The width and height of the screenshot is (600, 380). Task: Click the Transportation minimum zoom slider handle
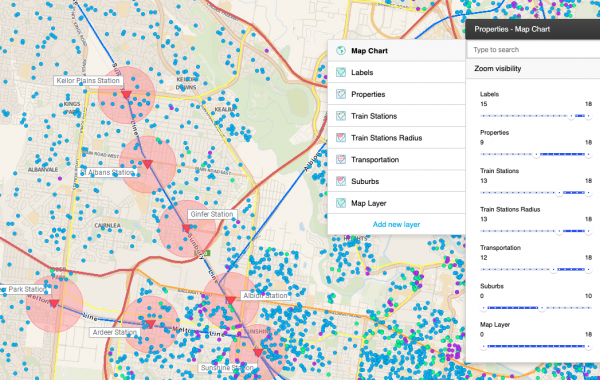[x=553, y=270]
